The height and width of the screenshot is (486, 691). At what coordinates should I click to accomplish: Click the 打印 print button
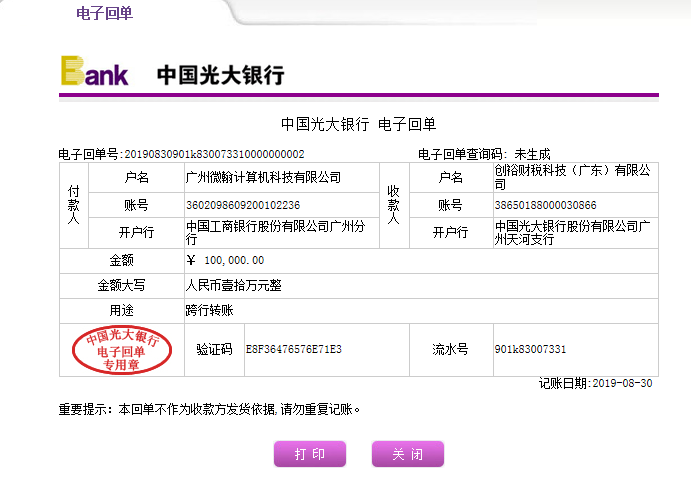point(310,454)
